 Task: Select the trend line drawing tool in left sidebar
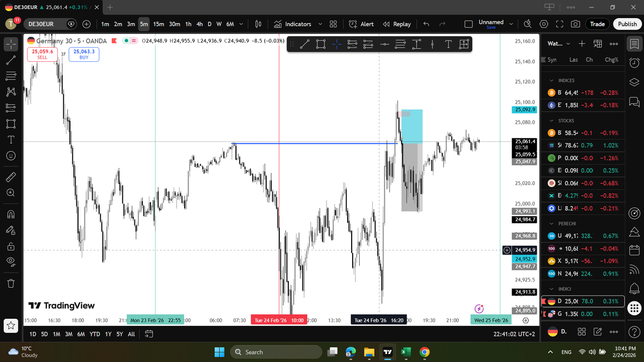pyautogui.click(x=11, y=60)
